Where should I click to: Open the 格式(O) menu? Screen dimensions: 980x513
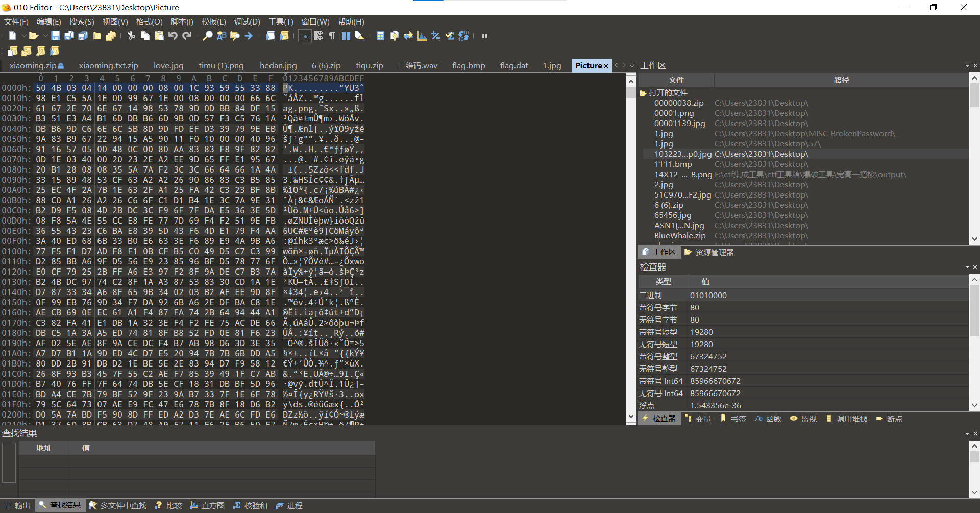[x=149, y=22]
